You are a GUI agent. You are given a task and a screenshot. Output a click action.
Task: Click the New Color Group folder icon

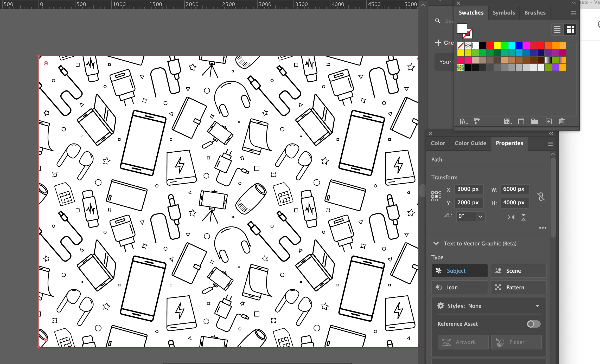click(x=534, y=121)
